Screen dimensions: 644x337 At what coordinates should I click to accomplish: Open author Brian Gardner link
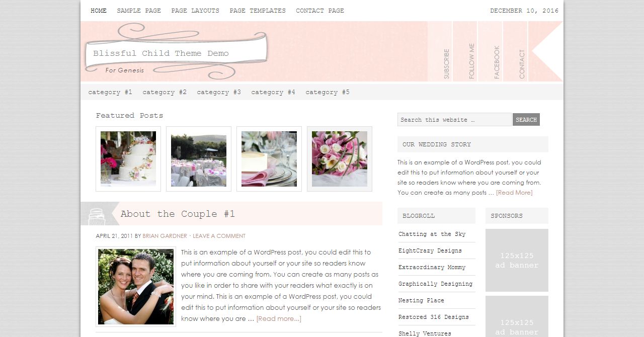pos(165,236)
